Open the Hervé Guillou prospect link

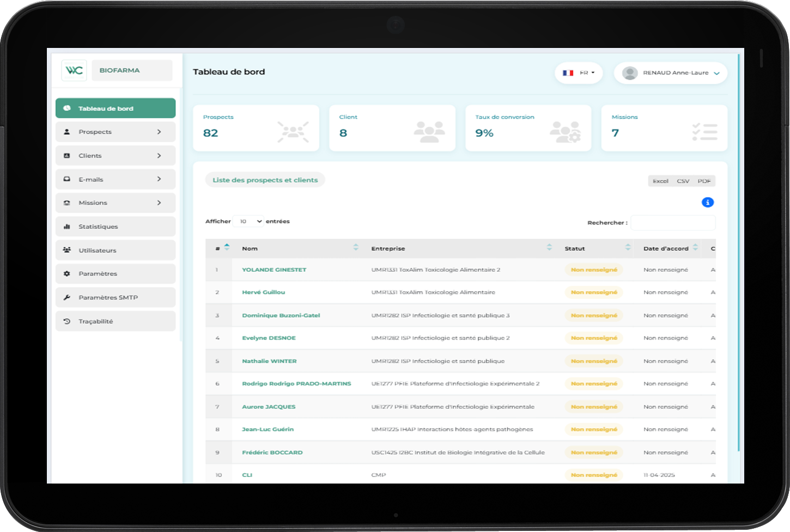264,292
